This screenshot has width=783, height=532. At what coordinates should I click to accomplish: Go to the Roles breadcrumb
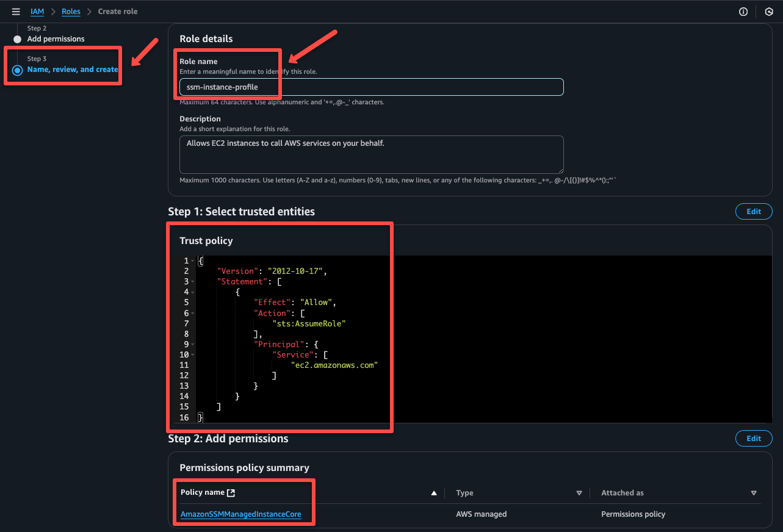[x=71, y=12]
